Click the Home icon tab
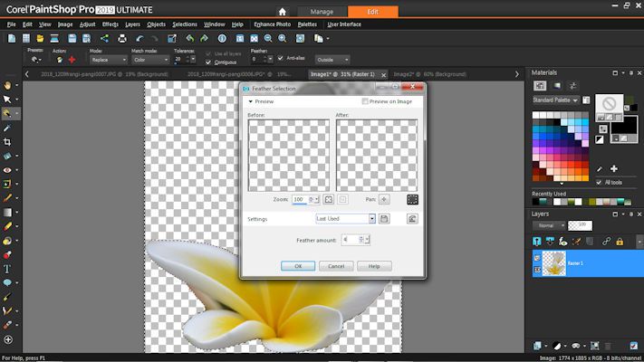 [x=258, y=11]
